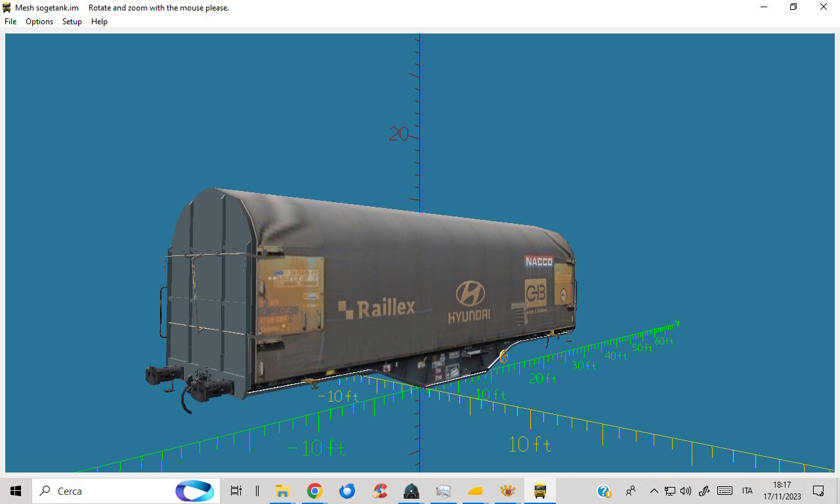Image resolution: width=840 pixels, height=504 pixels.
Task: Open the Help menu
Action: (99, 22)
